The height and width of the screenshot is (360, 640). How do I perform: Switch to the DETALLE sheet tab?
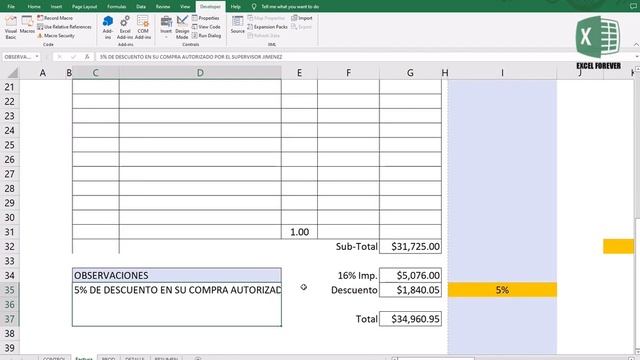(x=134, y=358)
